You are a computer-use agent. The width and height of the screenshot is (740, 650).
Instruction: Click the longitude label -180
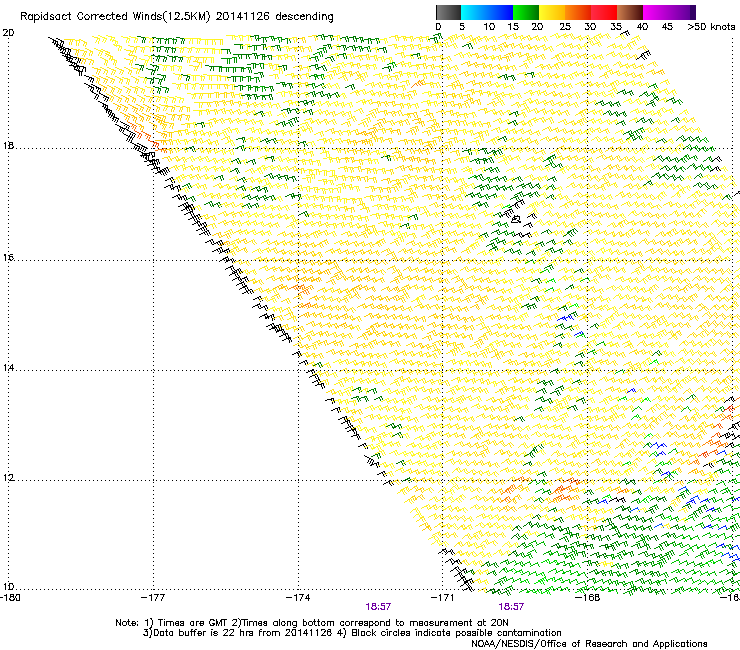[10, 598]
